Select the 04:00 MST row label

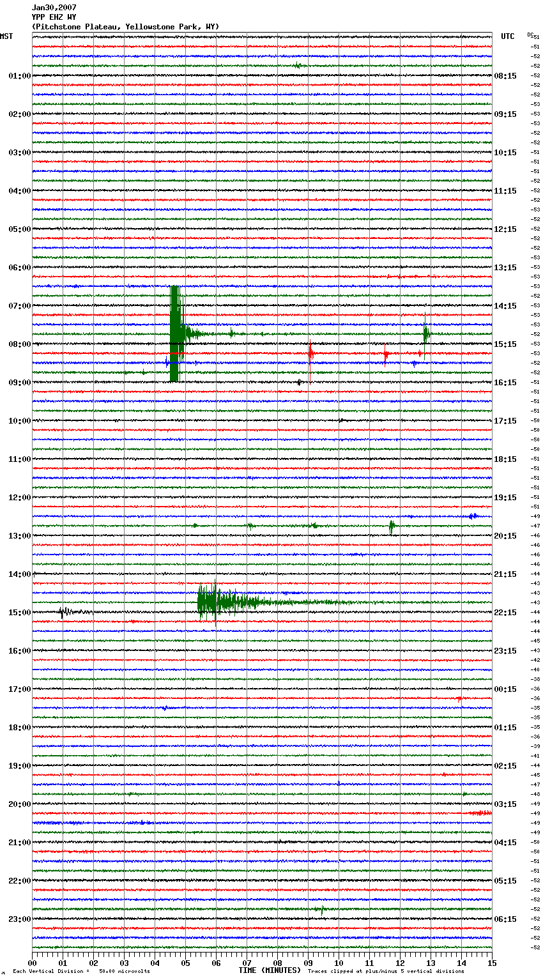tap(19, 191)
